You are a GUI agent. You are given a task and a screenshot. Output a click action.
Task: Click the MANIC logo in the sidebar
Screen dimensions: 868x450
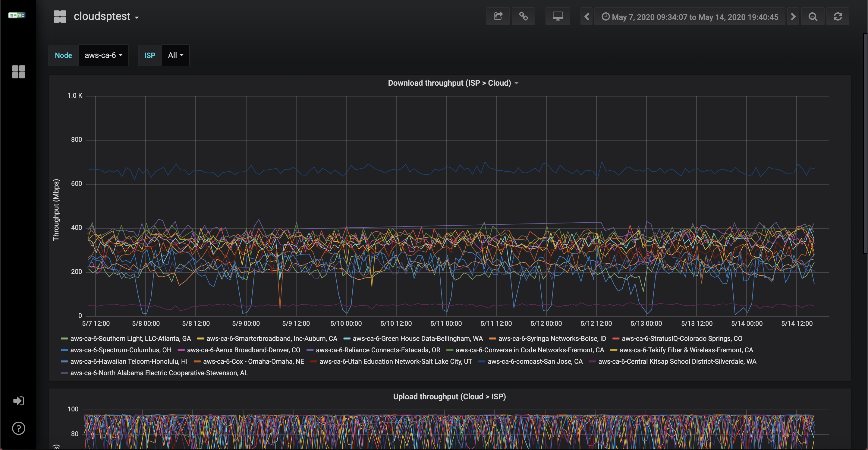pyautogui.click(x=17, y=15)
